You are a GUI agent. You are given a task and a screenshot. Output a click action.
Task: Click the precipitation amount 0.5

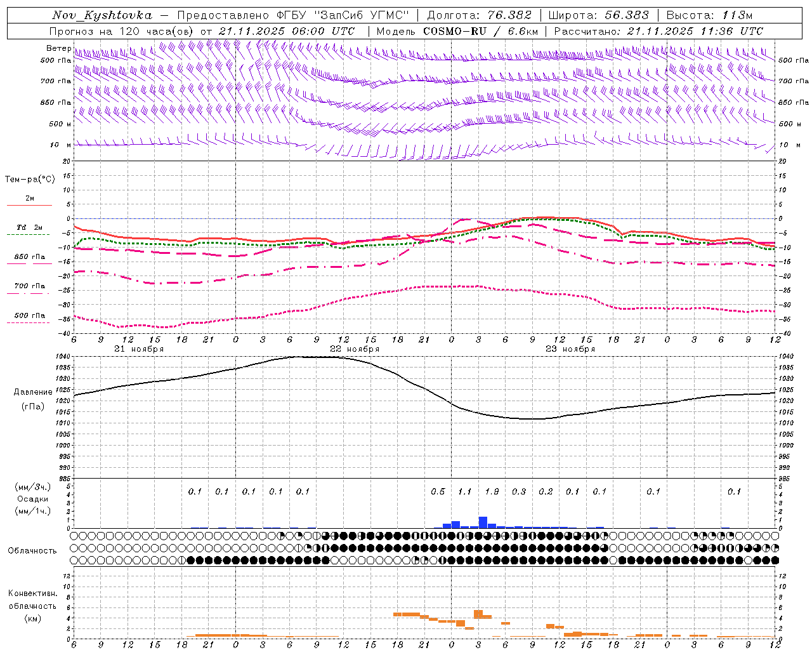click(438, 491)
